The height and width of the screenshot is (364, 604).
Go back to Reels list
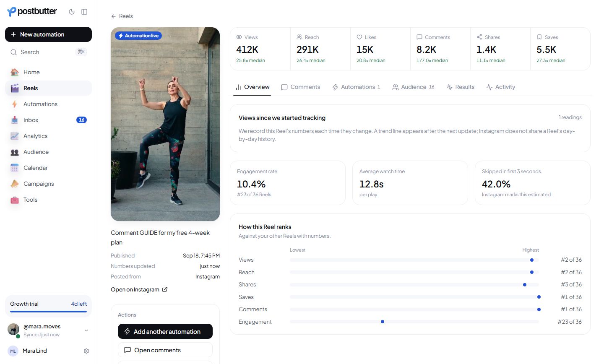(122, 16)
